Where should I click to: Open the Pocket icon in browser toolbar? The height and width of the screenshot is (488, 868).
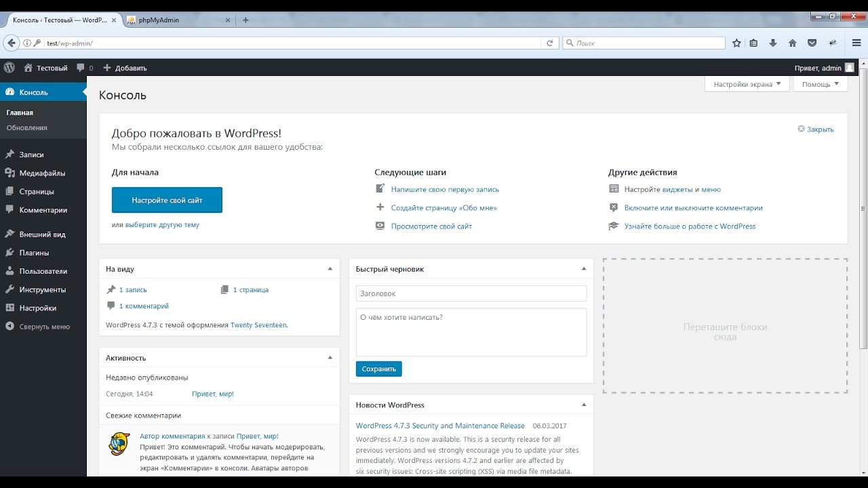coord(812,43)
